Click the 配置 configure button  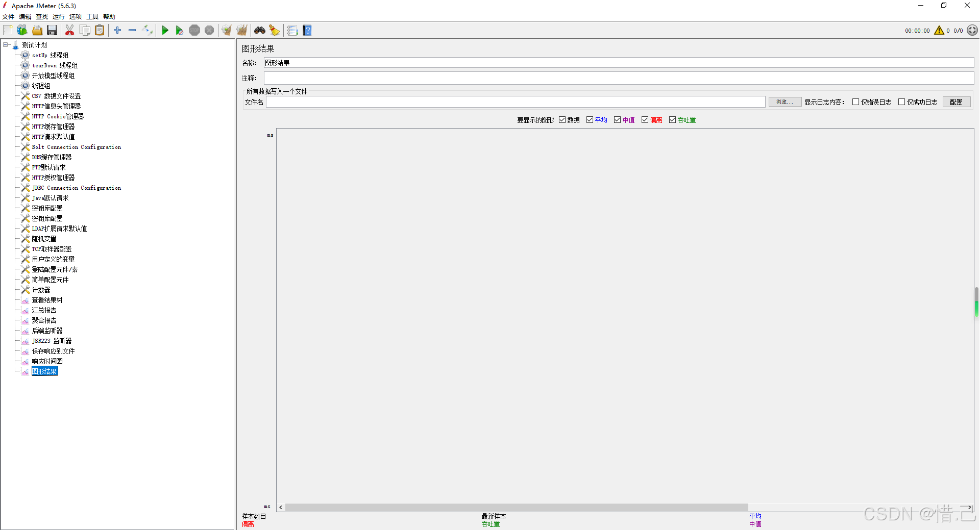pyautogui.click(x=957, y=102)
